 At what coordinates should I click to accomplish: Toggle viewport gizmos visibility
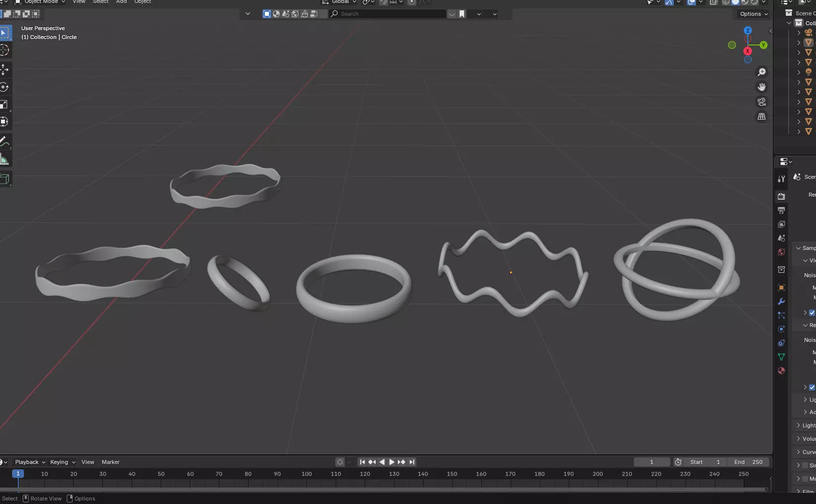tap(669, 2)
